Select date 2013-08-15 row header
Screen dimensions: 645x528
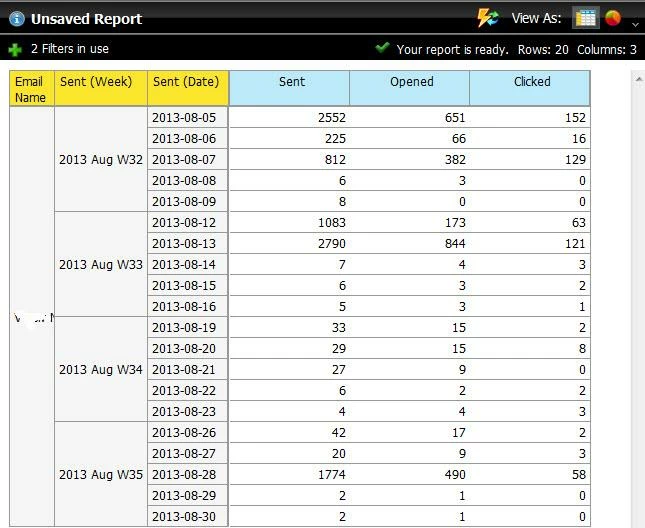(x=188, y=285)
